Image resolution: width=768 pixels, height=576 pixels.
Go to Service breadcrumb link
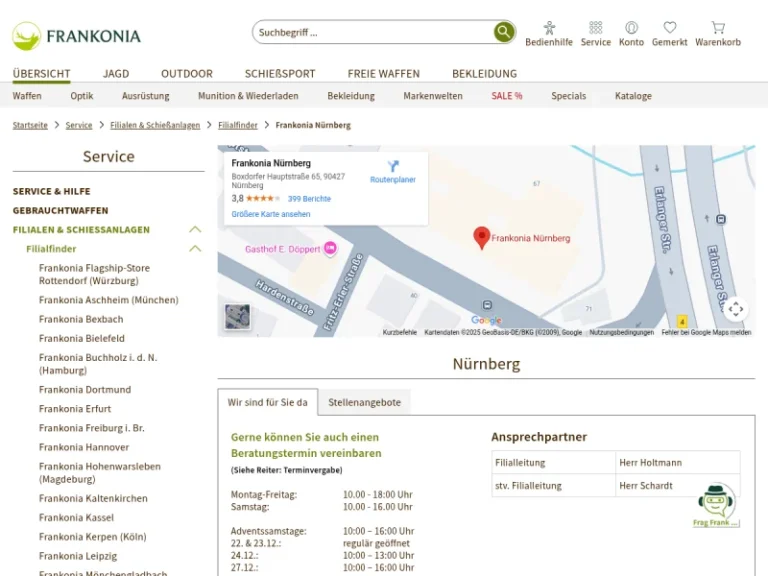click(79, 125)
